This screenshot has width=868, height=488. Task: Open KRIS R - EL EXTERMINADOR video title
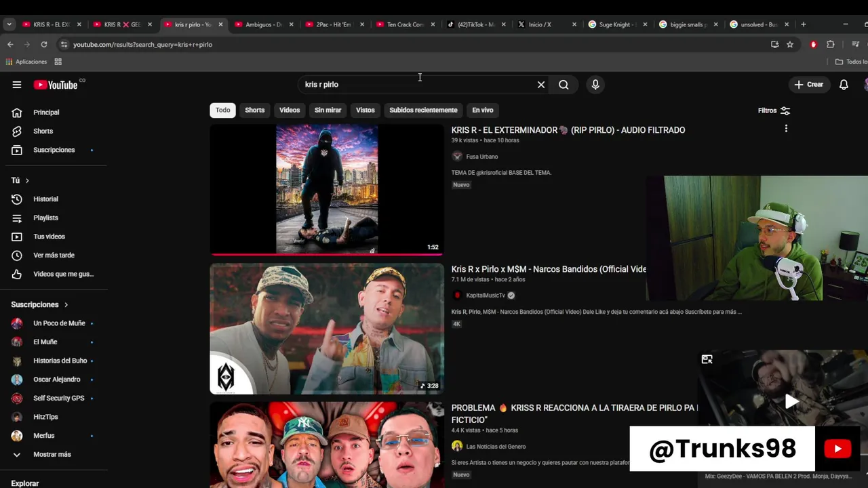(568, 130)
